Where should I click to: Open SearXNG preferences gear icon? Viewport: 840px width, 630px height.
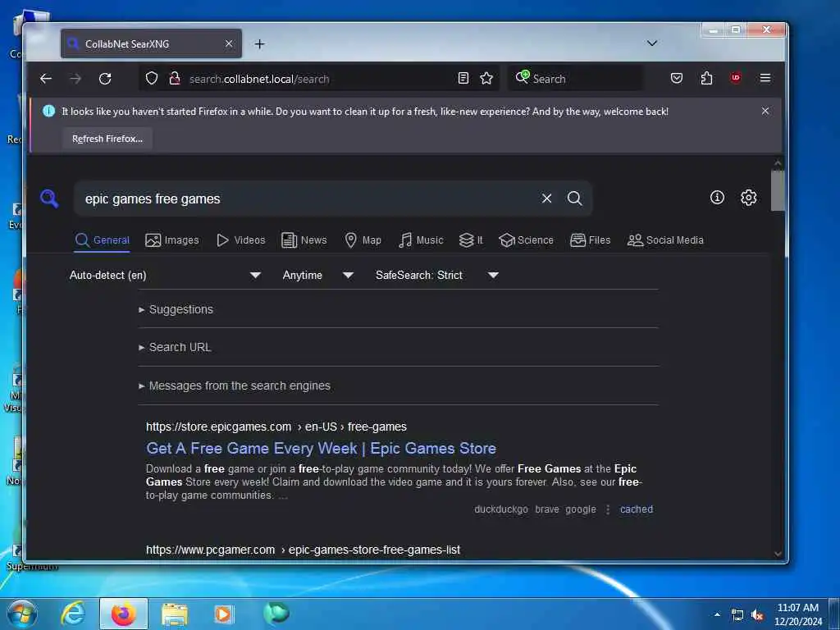[x=748, y=198]
